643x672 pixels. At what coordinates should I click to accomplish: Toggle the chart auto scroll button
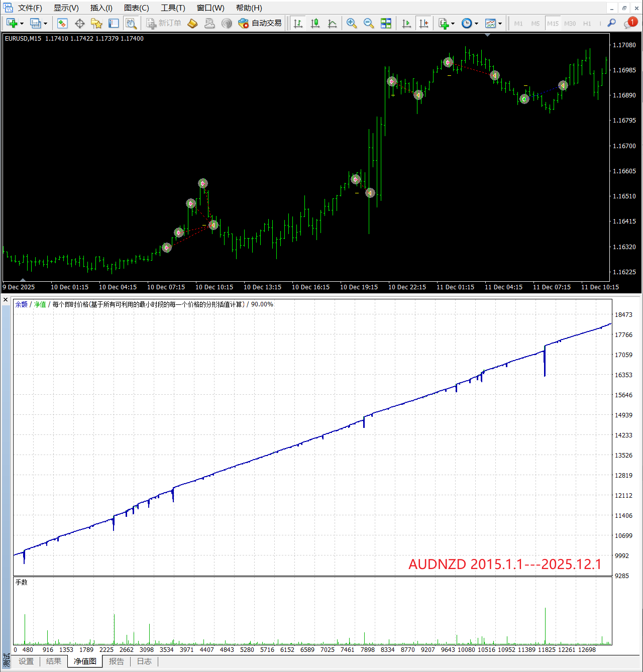click(x=406, y=24)
